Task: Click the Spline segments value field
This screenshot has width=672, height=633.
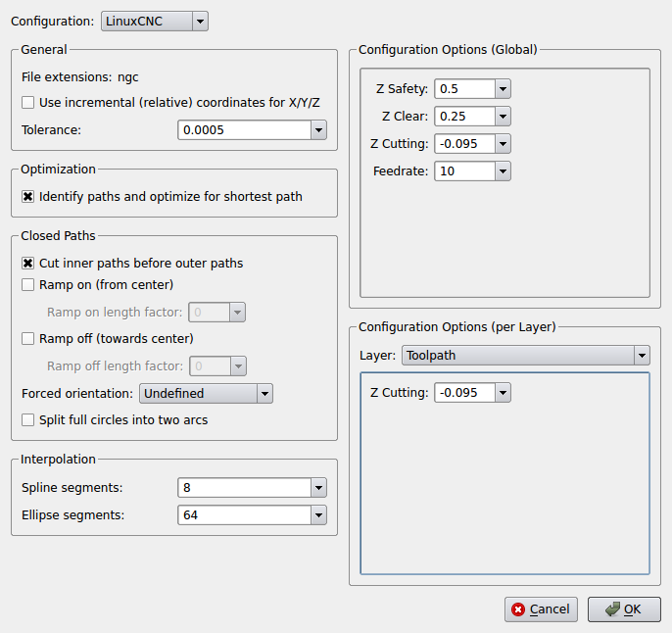Action: (x=244, y=488)
